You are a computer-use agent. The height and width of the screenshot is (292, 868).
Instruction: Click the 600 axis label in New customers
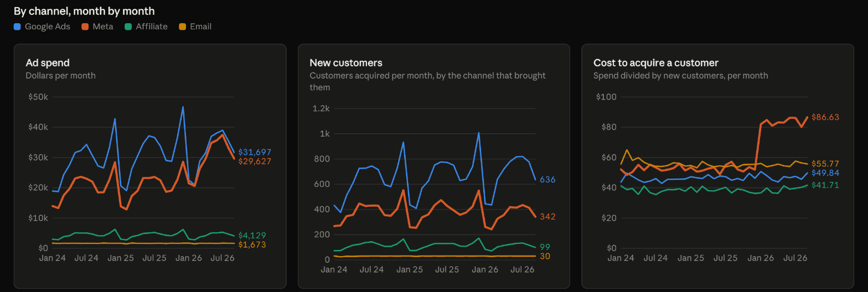[x=323, y=184]
